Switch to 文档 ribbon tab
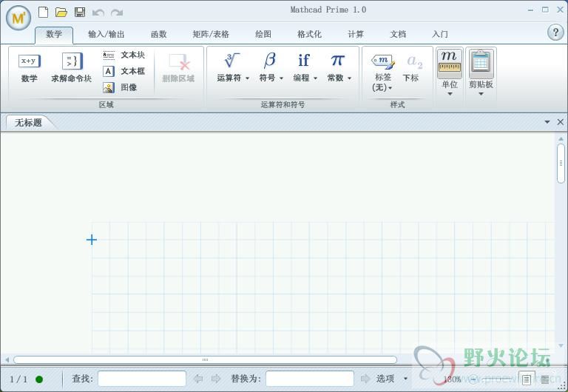568x392 pixels. click(398, 35)
